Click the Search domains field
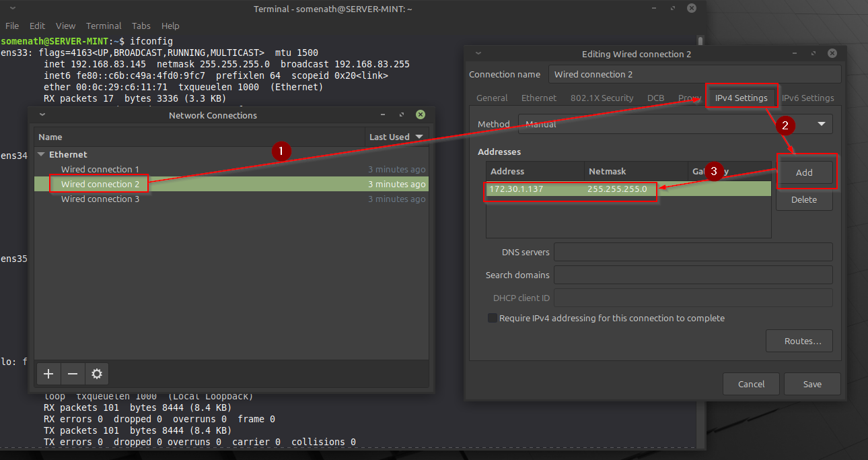This screenshot has width=868, height=460. tap(693, 275)
